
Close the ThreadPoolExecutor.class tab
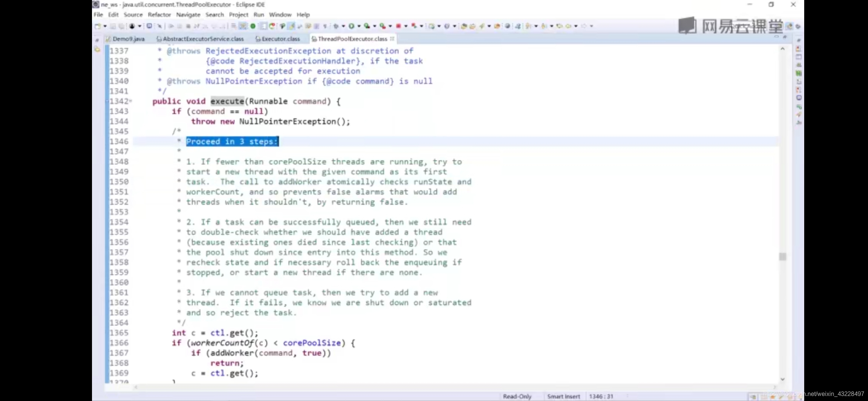point(392,39)
